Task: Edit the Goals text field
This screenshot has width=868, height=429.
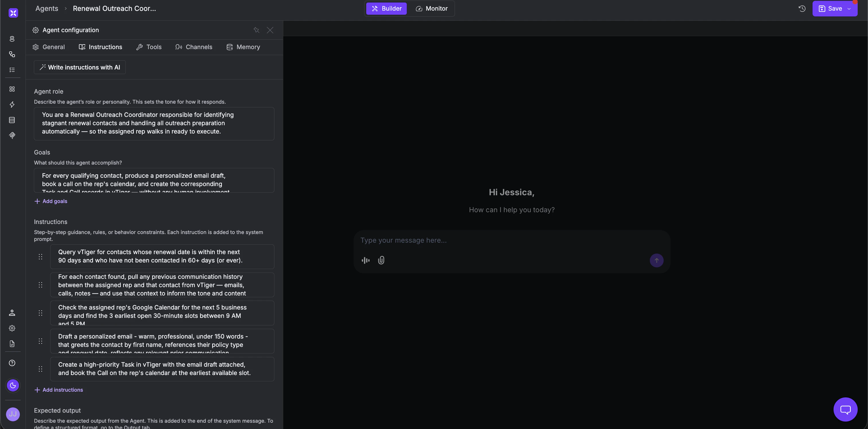Action: (x=154, y=181)
